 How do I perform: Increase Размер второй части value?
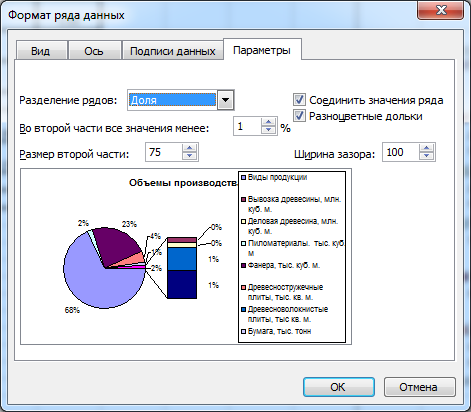tap(190, 148)
